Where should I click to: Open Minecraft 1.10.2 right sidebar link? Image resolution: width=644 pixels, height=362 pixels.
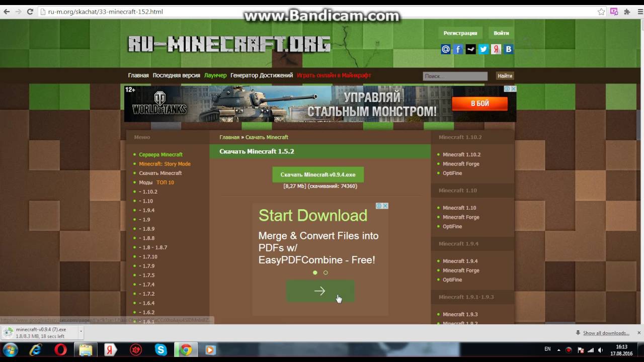(x=461, y=154)
